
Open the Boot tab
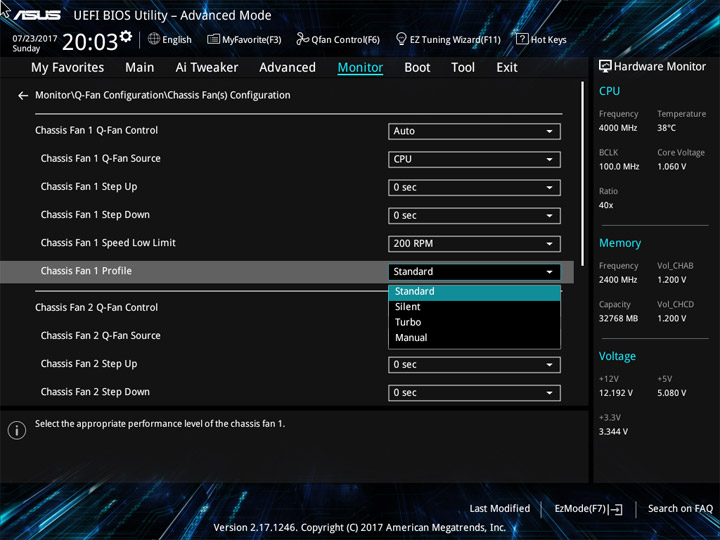[x=417, y=68]
